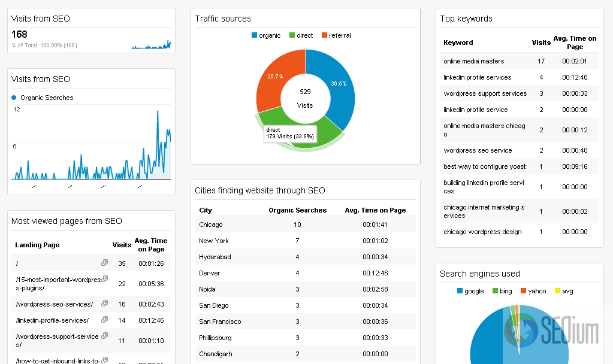Click the San Francisco city row
Image resolution: width=613 pixels, height=364 pixels.
click(306, 322)
